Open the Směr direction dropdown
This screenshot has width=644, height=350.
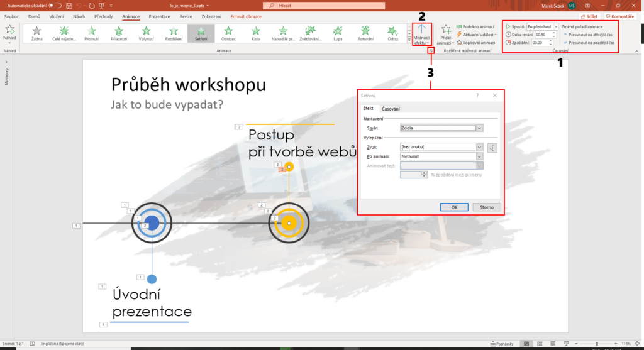pyautogui.click(x=479, y=128)
